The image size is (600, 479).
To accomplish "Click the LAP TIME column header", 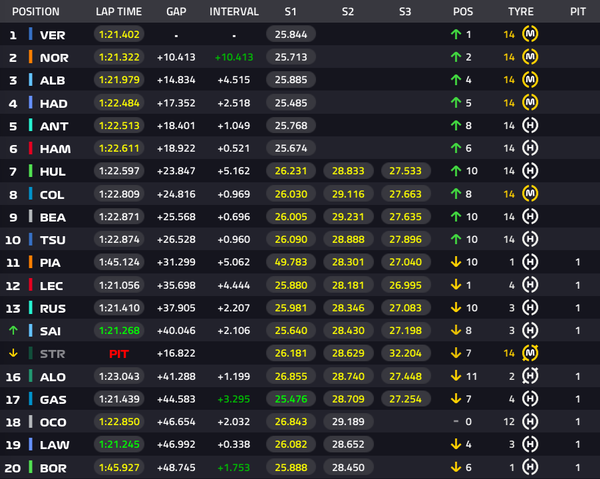I will coord(119,11).
